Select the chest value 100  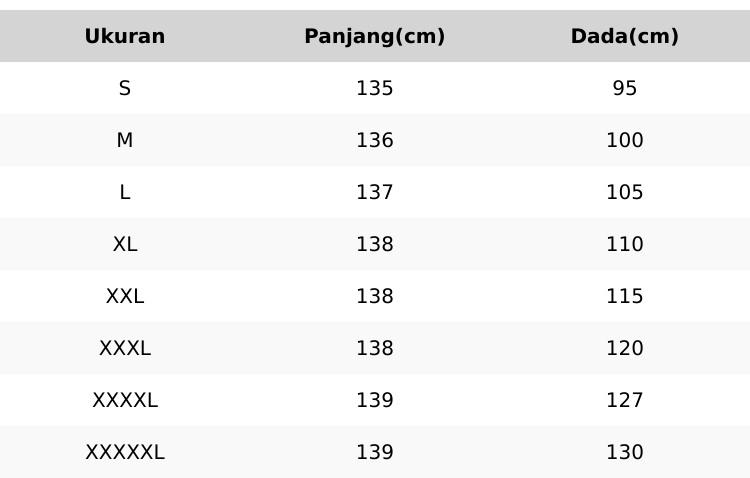pos(625,141)
